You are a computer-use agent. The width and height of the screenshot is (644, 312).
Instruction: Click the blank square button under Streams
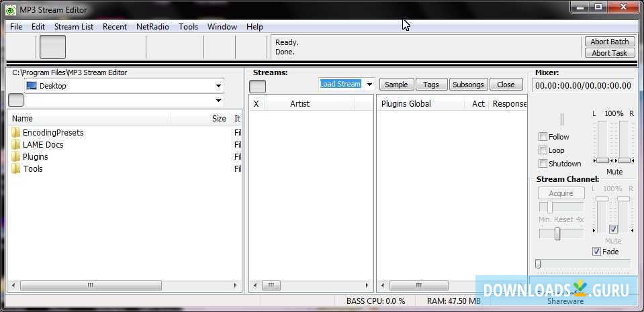[x=257, y=87]
